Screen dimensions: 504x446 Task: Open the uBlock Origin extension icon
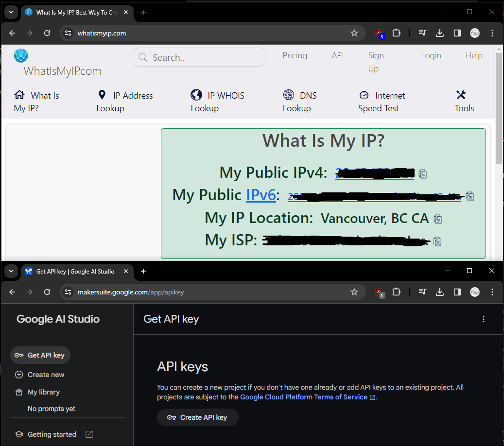click(x=379, y=33)
